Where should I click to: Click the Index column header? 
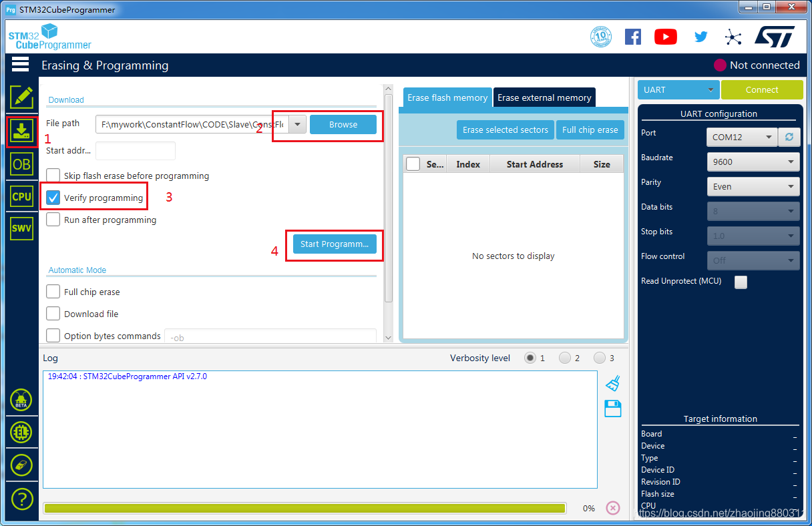[x=468, y=164]
